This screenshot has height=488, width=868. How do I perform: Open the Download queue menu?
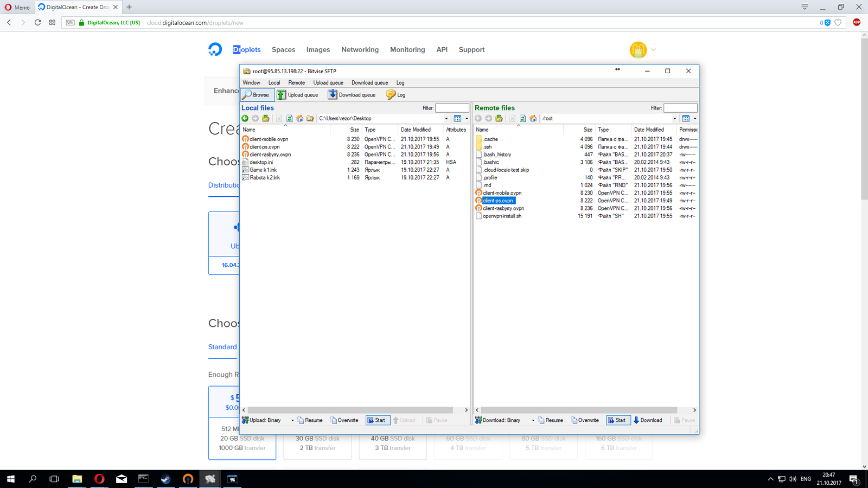[369, 83]
